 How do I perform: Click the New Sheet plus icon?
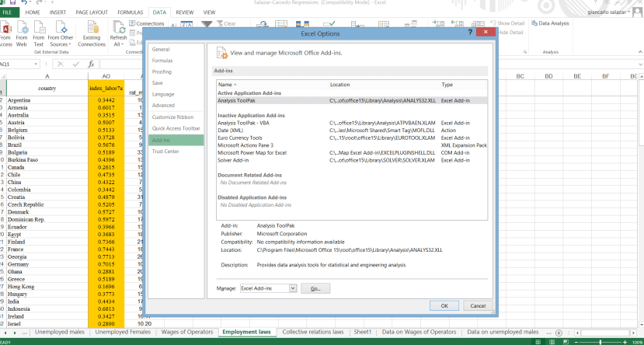point(559,333)
